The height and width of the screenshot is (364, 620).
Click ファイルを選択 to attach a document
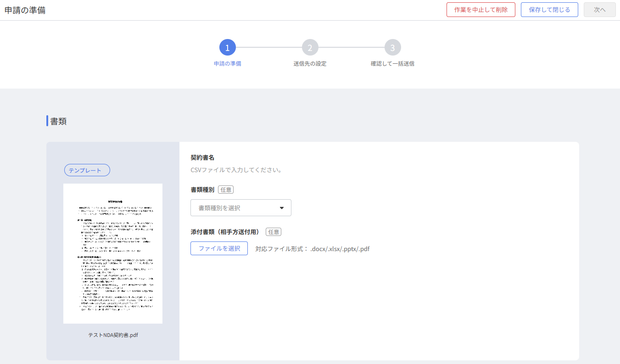click(219, 248)
